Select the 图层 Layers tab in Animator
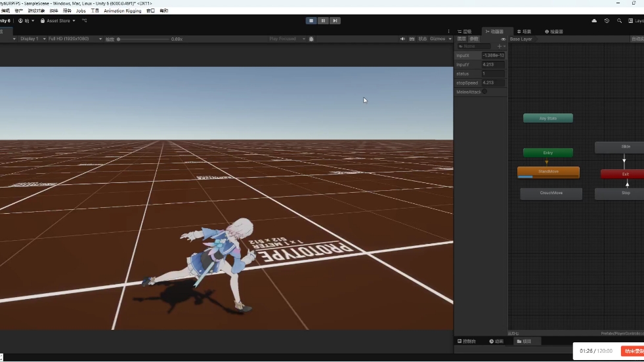The height and width of the screenshot is (362, 644). click(462, 39)
